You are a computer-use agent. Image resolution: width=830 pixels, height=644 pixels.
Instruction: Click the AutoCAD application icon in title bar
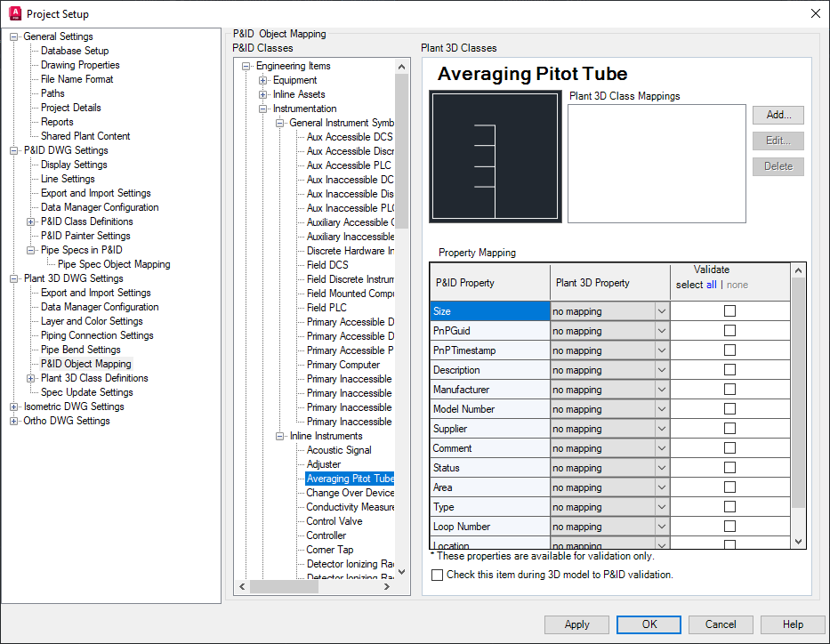click(x=12, y=13)
